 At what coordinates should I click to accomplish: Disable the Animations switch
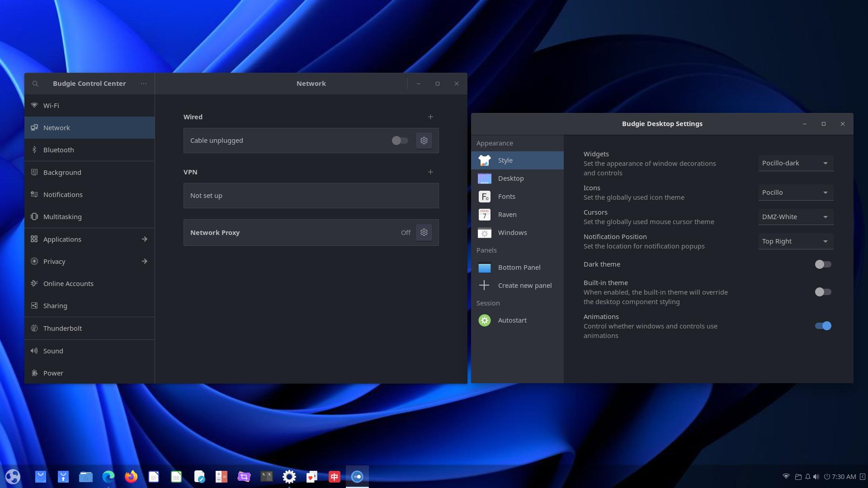coord(823,326)
